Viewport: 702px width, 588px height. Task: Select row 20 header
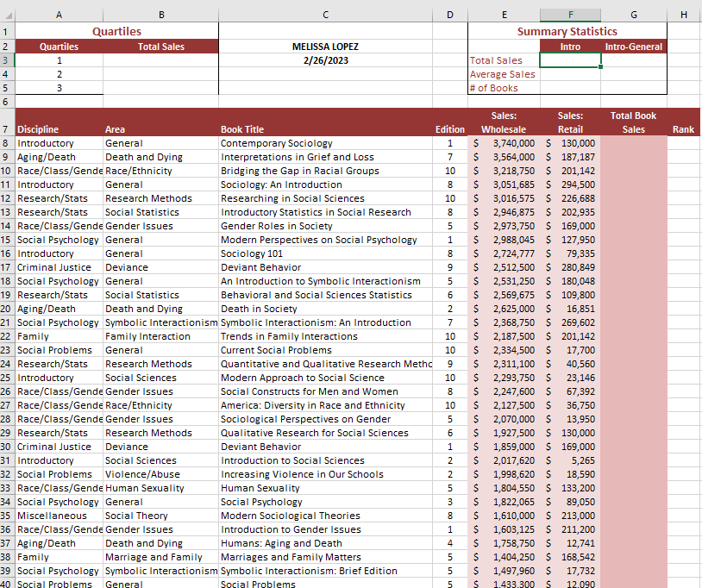point(7,309)
